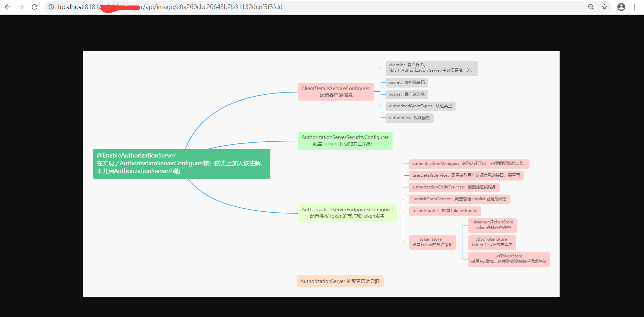Viewport: 644px width, 317px height.
Task: Click the zoom magnifier icon in address bar
Action: pyautogui.click(x=591, y=7)
